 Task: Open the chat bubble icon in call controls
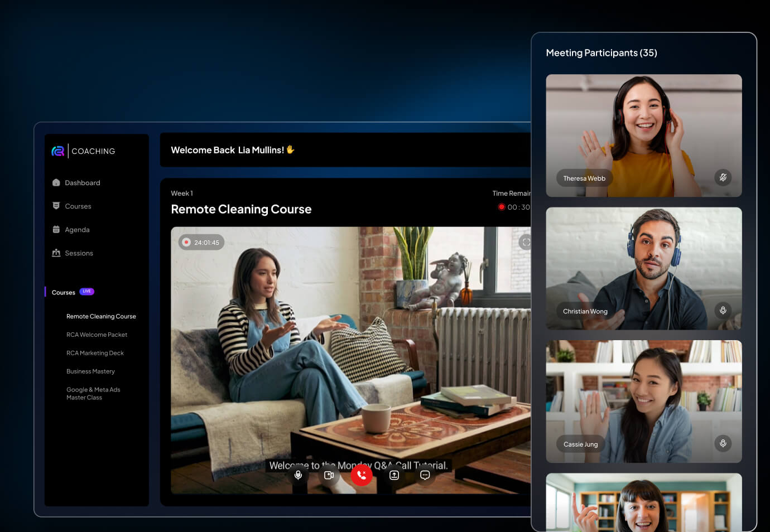(x=425, y=475)
